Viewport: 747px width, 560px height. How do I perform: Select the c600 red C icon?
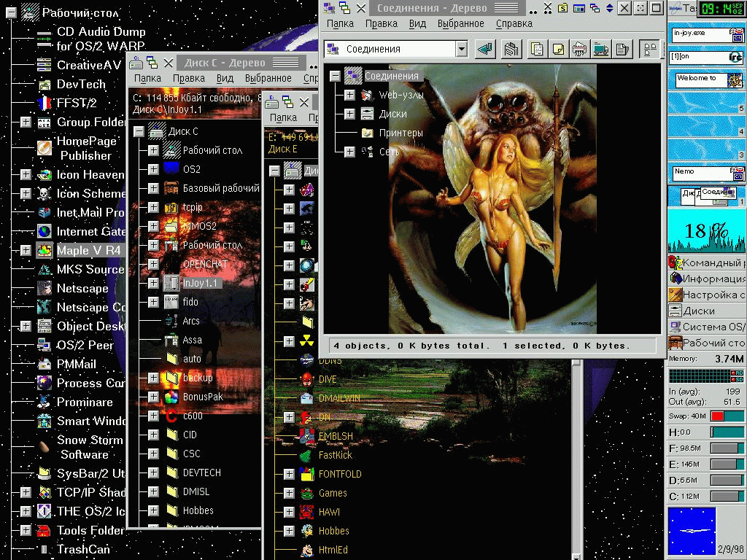click(x=171, y=416)
